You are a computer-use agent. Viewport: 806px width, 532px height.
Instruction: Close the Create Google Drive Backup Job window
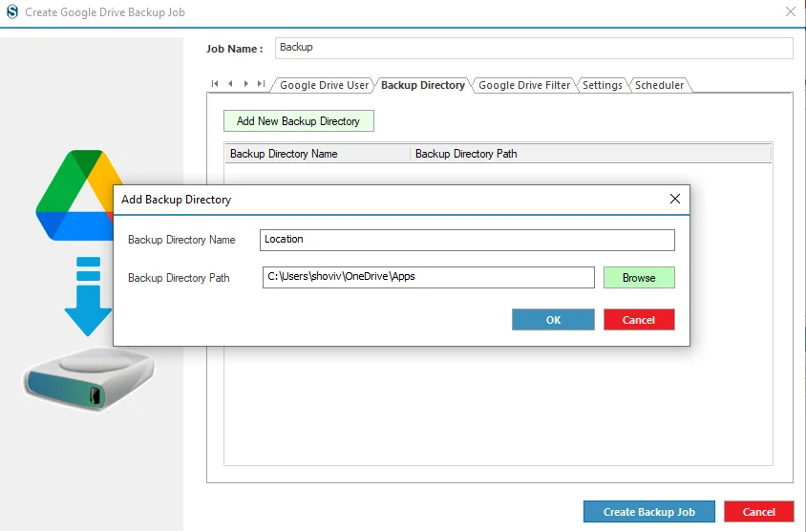point(791,11)
